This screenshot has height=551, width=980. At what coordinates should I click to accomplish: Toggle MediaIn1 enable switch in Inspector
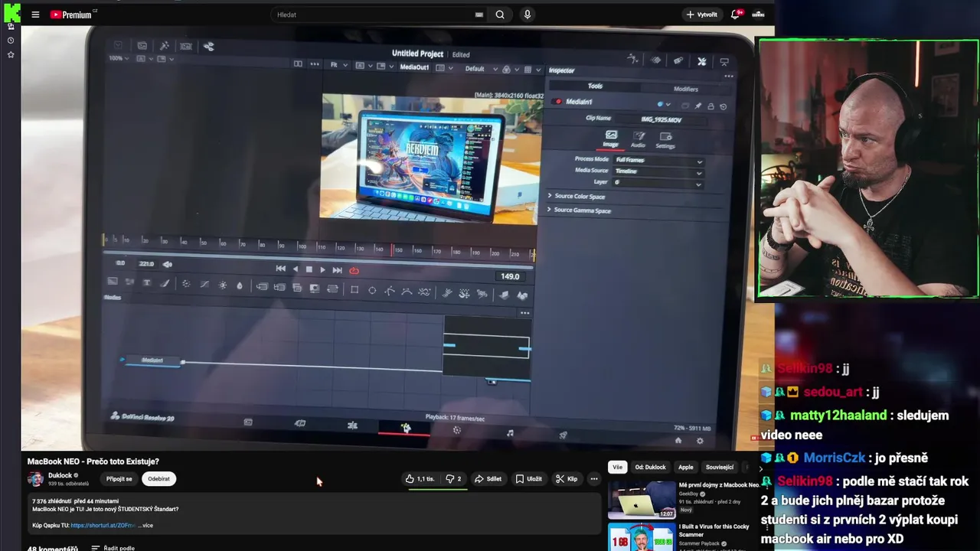[558, 101]
